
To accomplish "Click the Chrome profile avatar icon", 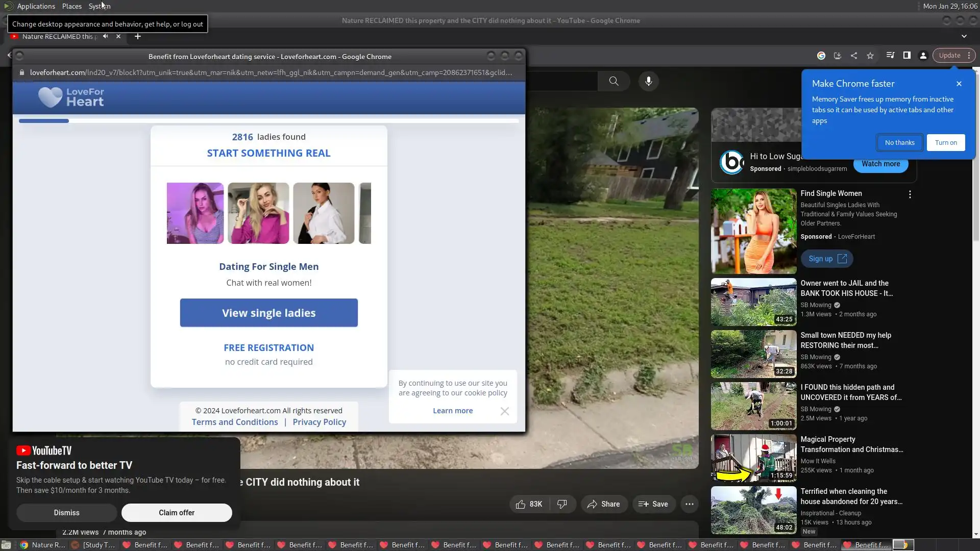I will [923, 56].
